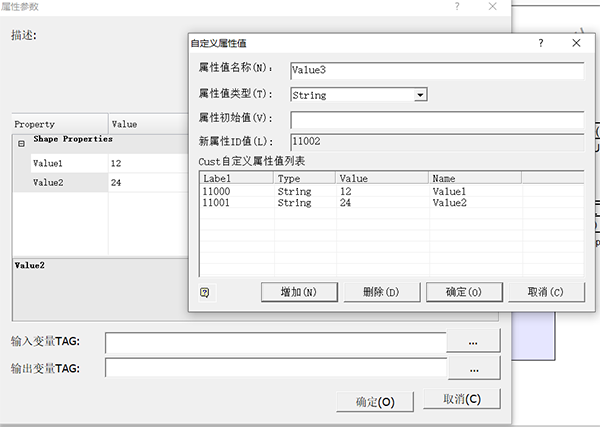The height and width of the screenshot is (427, 600).
Task: Confirm with 确定(O) in the 自定义属性值 dialog
Action: pyautogui.click(x=463, y=292)
